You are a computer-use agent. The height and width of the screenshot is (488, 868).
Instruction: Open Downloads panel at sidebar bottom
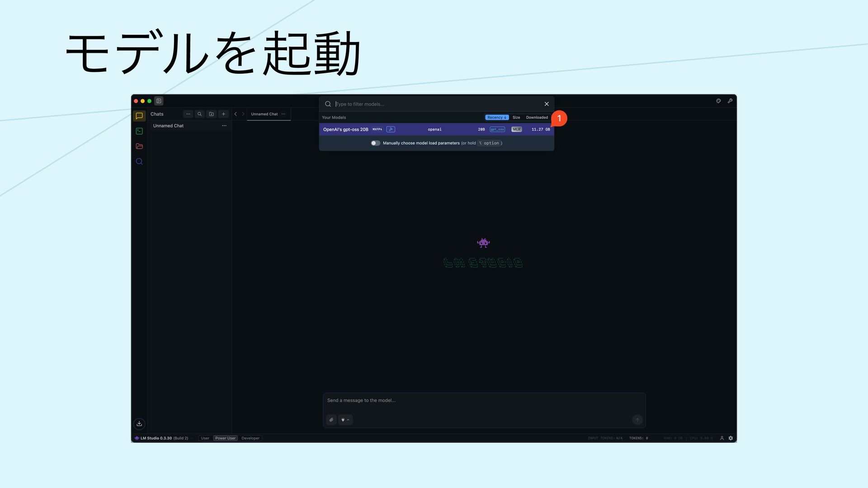pyautogui.click(x=139, y=423)
